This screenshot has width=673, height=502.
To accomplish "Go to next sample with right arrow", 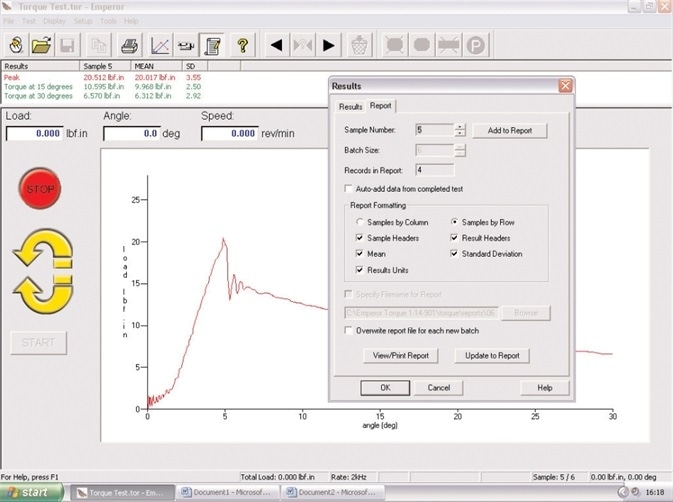I will click(329, 45).
